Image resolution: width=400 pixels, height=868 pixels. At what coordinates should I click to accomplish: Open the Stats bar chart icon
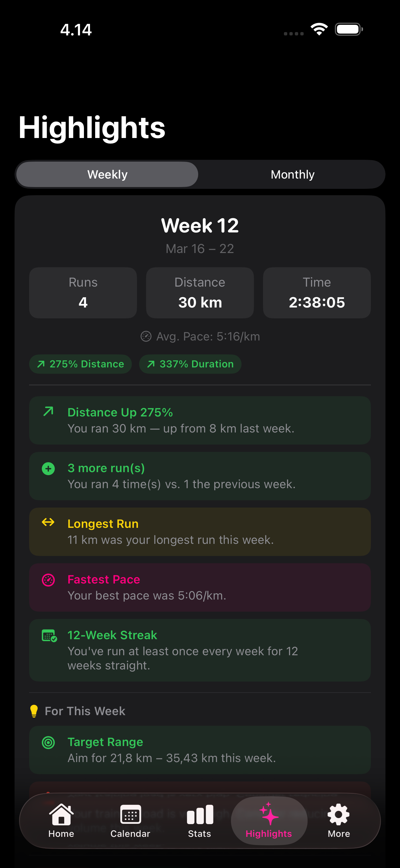[200, 814]
